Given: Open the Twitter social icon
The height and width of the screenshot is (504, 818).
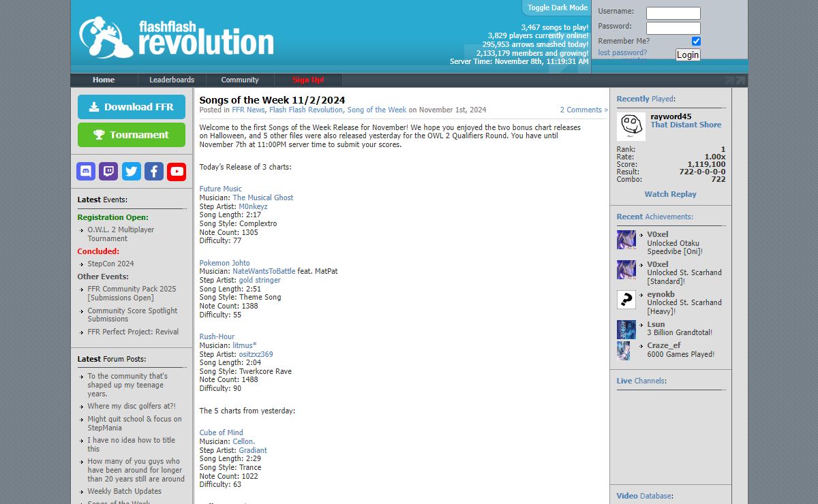Looking at the screenshot, I should [x=132, y=171].
